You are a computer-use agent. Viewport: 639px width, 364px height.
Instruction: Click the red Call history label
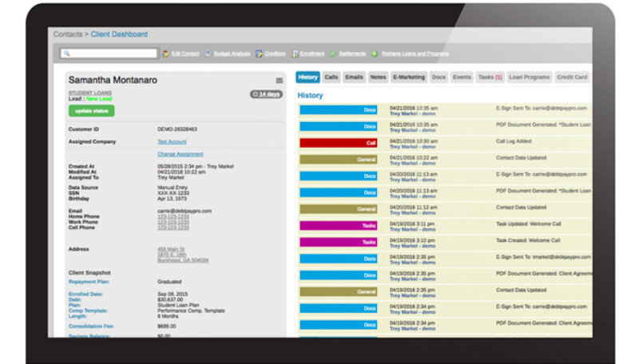click(339, 143)
